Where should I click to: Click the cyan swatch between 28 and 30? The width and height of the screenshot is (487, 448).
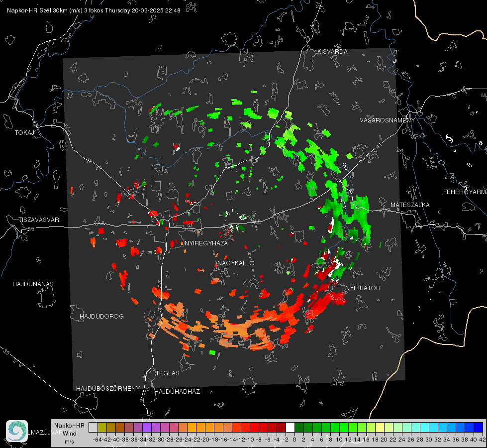click(425, 427)
